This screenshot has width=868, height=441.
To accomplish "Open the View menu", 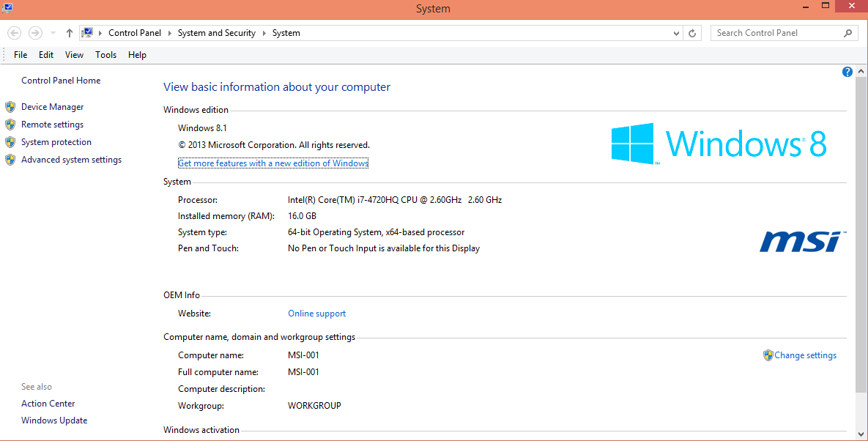I will click(x=74, y=55).
